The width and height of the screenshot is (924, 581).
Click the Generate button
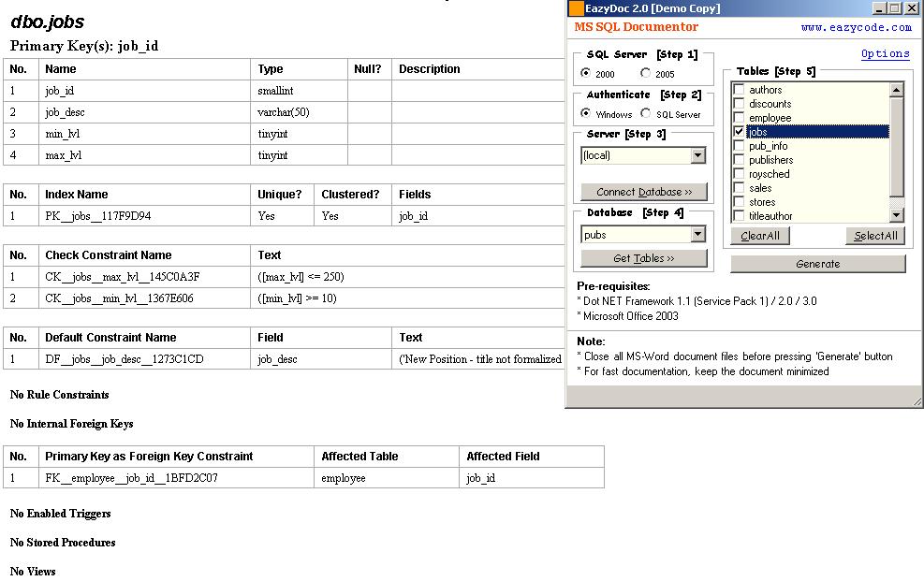point(818,264)
